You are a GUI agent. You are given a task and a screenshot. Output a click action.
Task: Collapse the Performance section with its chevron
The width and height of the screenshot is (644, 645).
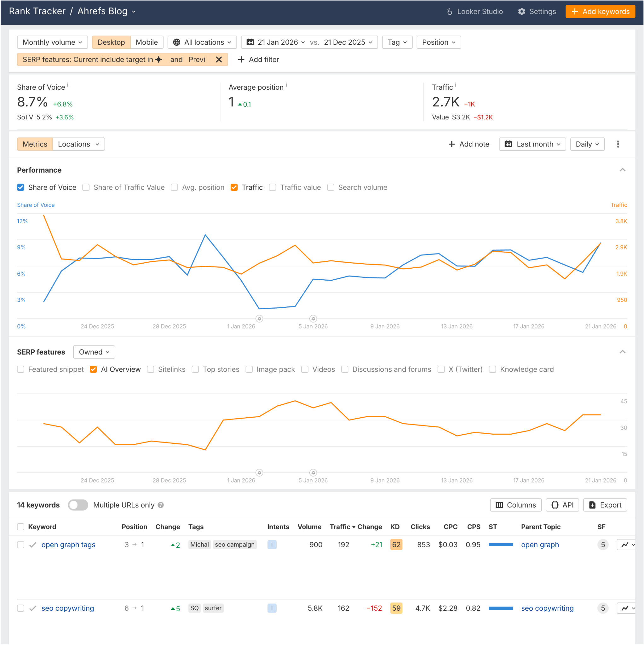(x=622, y=170)
